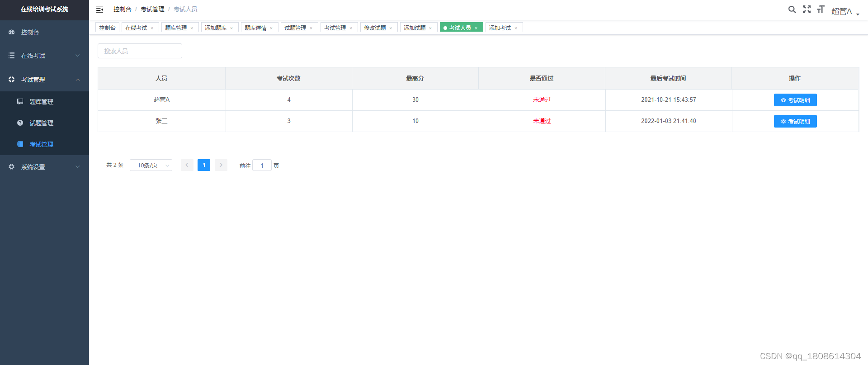Screen dimensions: 868x365
Task: Click the date 2022-01-03 21:41:40
Action: [x=669, y=121]
